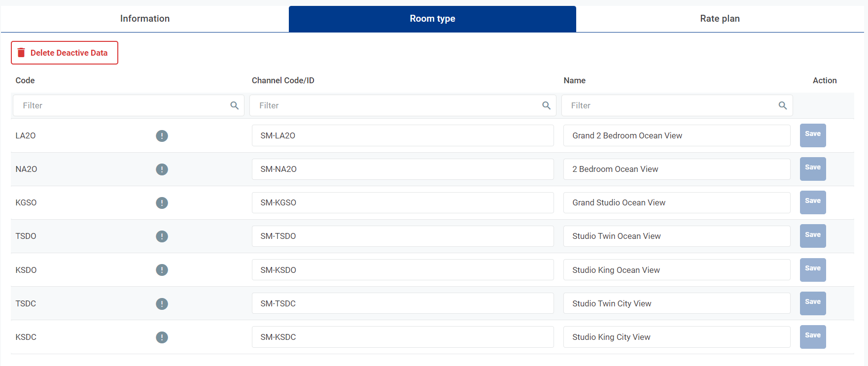Screen dimensions: 868x366
Task: Save the Studio King Ocean View row
Action: (812, 270)
